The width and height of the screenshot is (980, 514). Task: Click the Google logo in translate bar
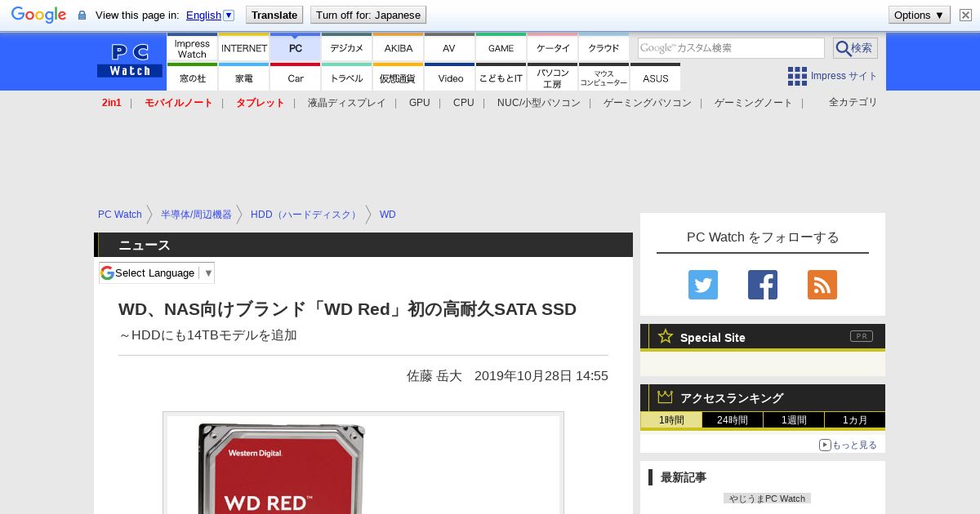tap(38, 15)
